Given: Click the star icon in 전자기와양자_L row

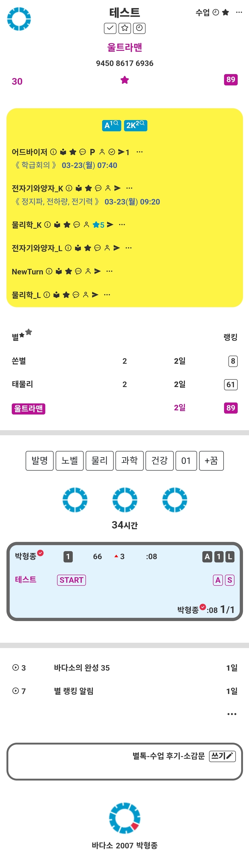Looking at the screenshot, I should [88, 248].
